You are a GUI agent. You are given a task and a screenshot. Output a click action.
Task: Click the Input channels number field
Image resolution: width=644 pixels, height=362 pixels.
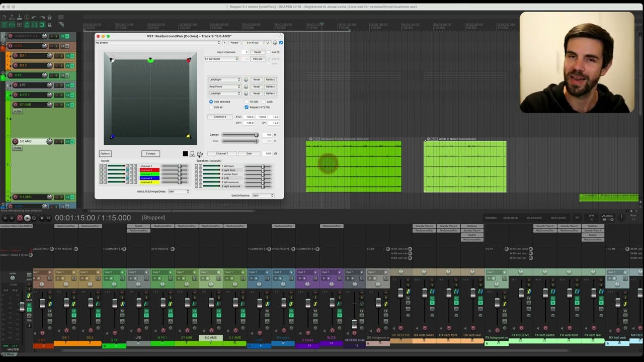tap(245, 52)
